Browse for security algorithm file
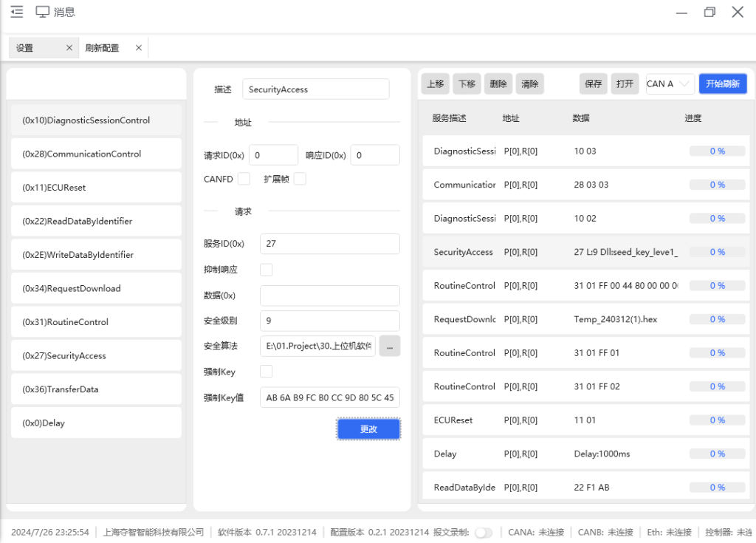 pyautogui.click(x=390, y=346)
